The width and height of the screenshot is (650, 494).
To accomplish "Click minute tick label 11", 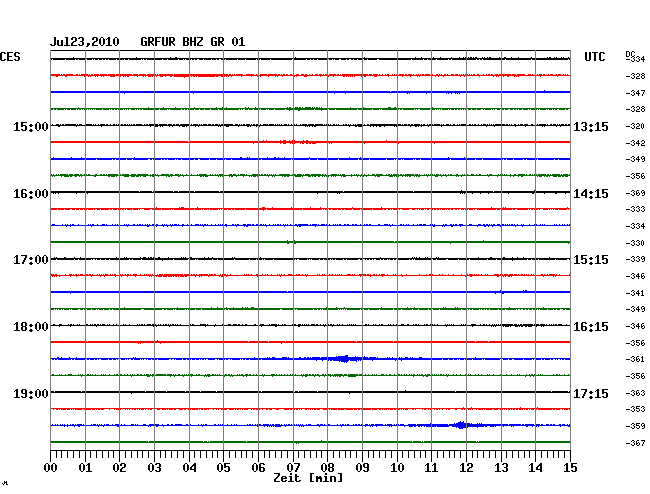I will (x=431, y=468).
